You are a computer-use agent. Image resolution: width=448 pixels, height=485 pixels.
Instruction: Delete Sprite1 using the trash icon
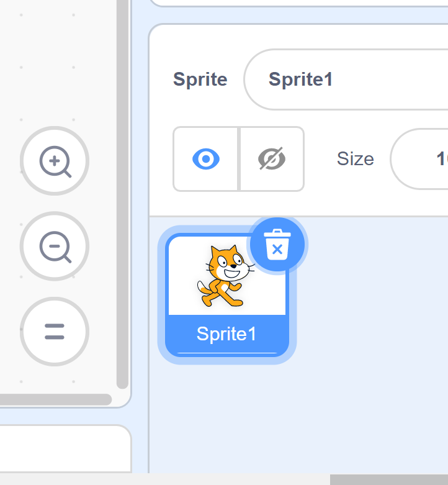click(277, 244)
